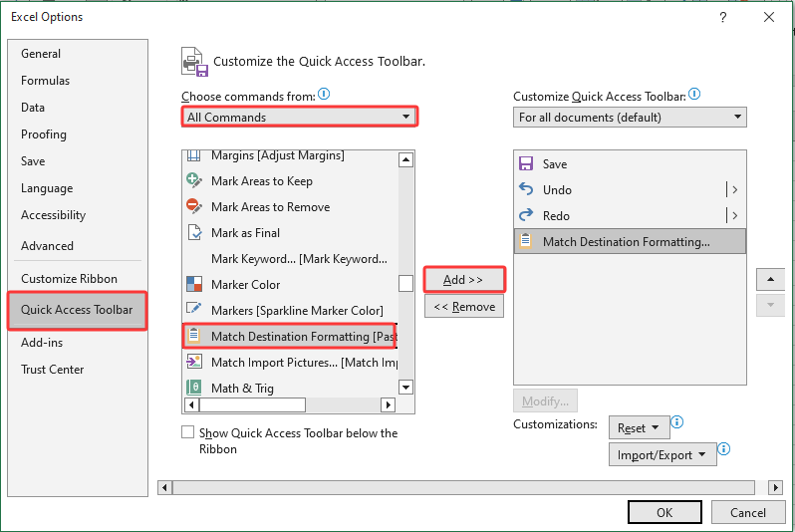This screenshot has height=532, width=795.
Task: Click the Mark Areas to Keep icon
Action: [194, 181]
